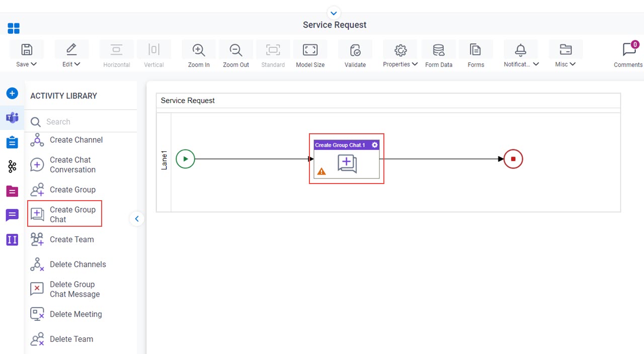Screen dimensions: 644x354
Task: Select the Microsoft Teams sidebar icon
Action: tap(12, 118)
